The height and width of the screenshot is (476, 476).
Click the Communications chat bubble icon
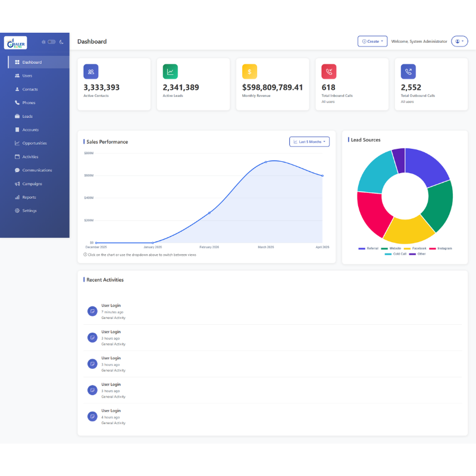point(17,170)
